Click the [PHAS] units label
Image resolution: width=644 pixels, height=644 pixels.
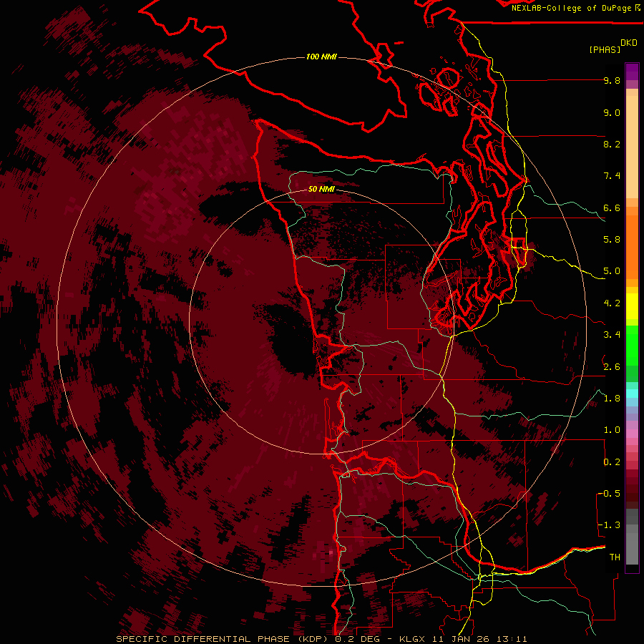click(605, 49)
